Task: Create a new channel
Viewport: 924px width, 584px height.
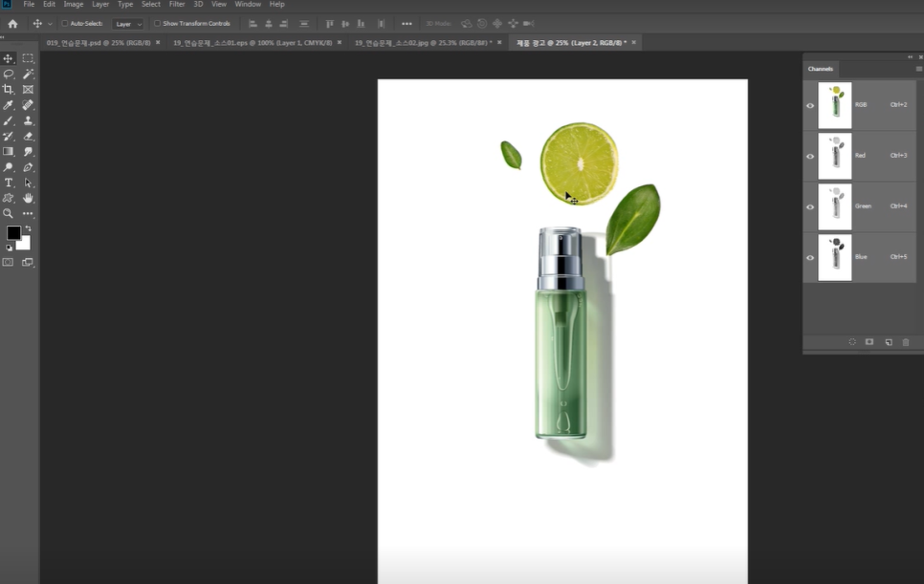Action: point(888,342)
